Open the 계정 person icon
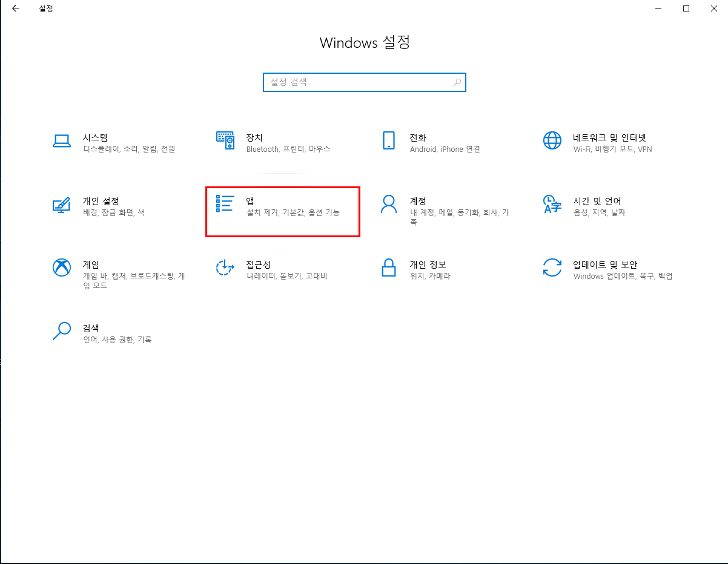The height and width of the screenshot is (564, 728). 388,204
